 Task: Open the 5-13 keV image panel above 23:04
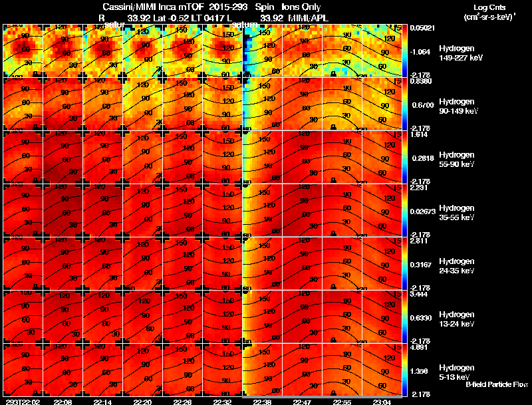pos(382,370)
